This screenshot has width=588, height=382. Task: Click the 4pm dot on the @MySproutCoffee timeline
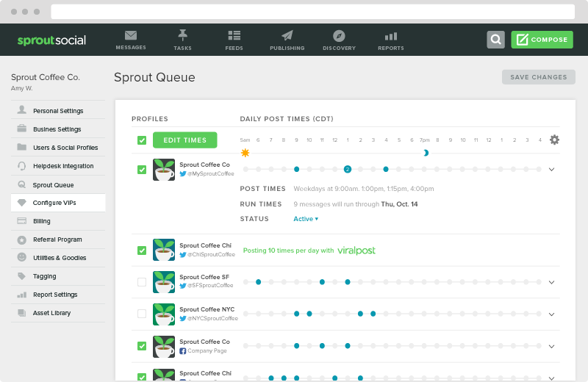coord(386,170)
